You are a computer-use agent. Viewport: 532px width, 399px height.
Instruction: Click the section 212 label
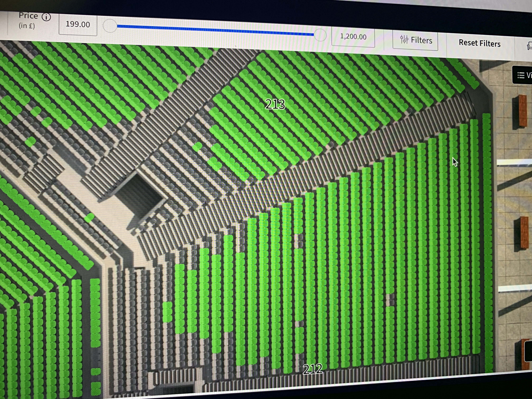coord(312,369)
